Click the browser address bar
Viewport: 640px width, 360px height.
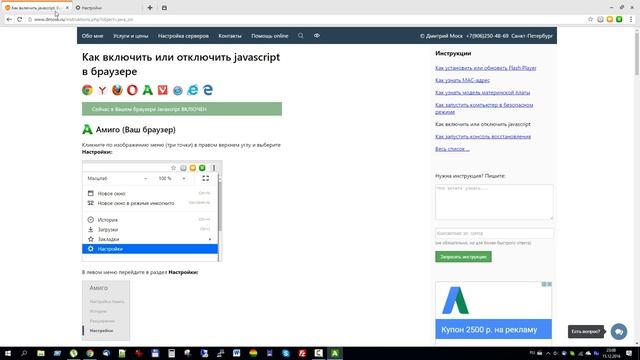click(x=306, y=19)
